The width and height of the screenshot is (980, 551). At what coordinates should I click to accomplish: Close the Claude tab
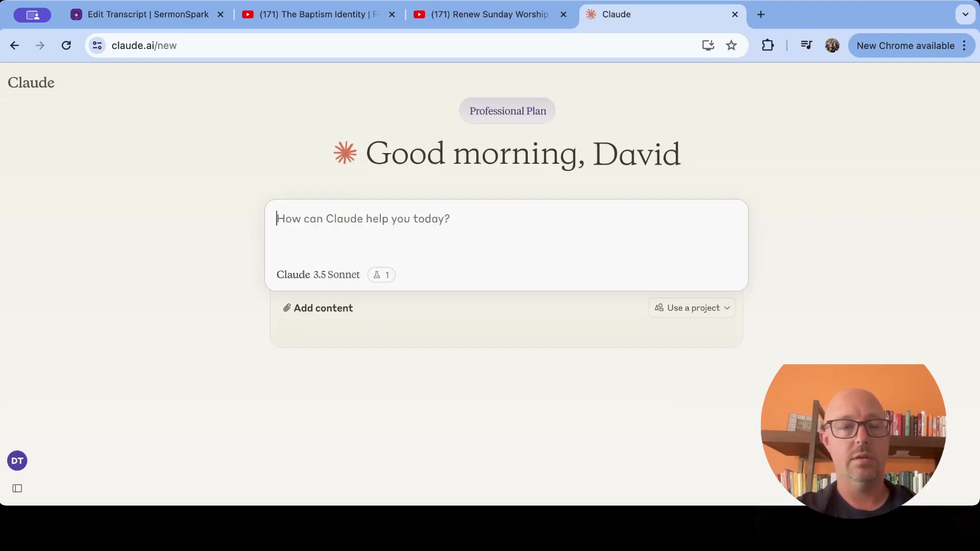tap(735, 14)
